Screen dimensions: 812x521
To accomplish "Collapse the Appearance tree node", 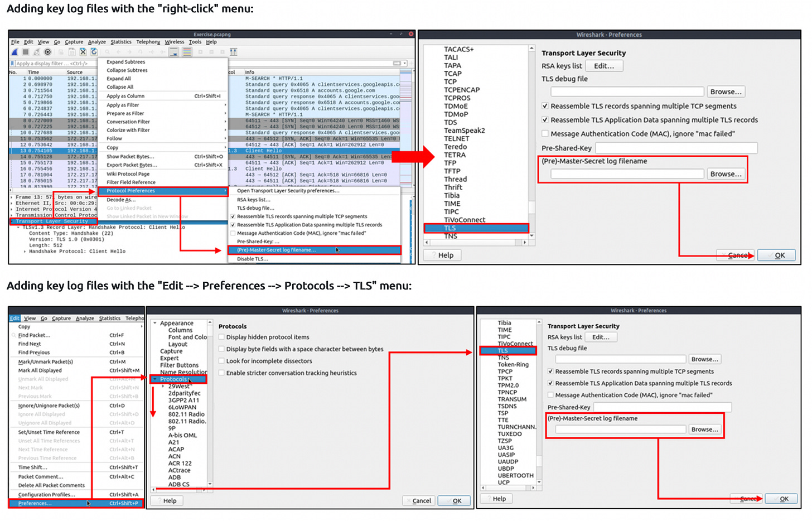I will pyautogui.click(x=155, y=324).
